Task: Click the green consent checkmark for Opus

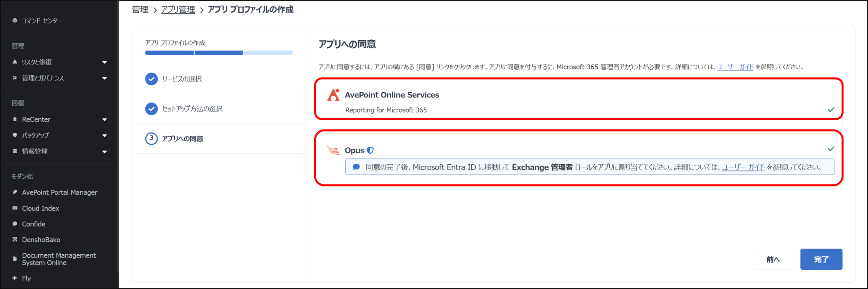Action: pos(831,149)
